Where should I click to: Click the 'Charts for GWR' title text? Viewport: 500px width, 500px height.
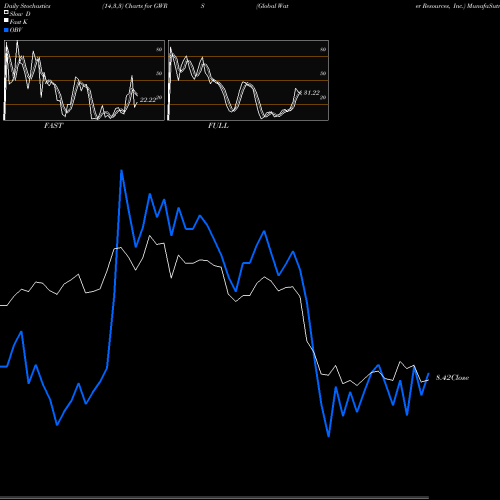[x=146, y=6]
